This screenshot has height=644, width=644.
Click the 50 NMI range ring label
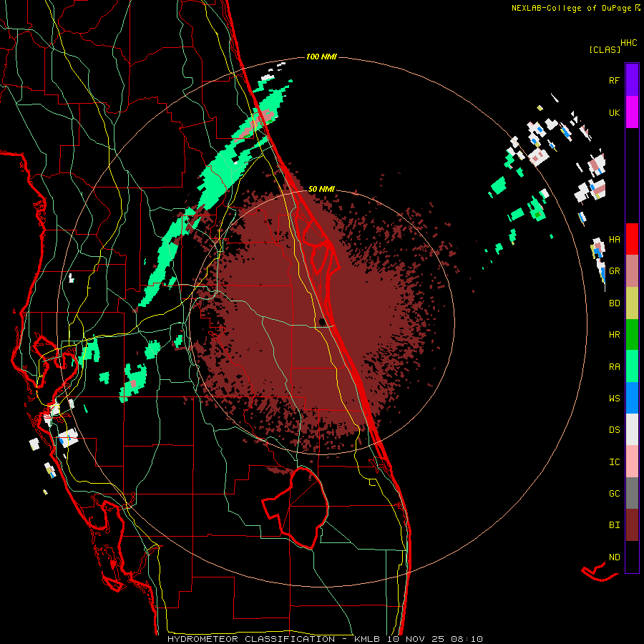pyautogui.click(x=321, y=189)
